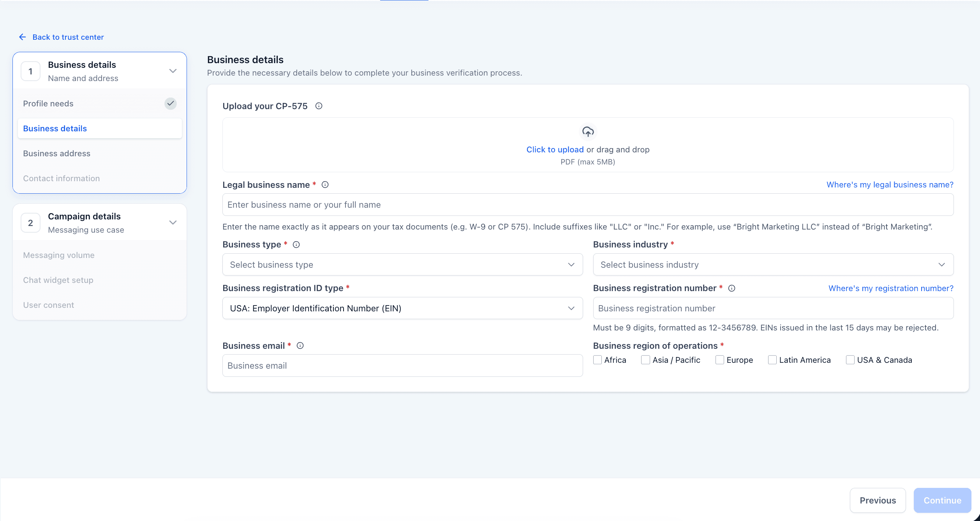Check the USA & Canada checkbox
Screen dimensions: 980x521
850,360
